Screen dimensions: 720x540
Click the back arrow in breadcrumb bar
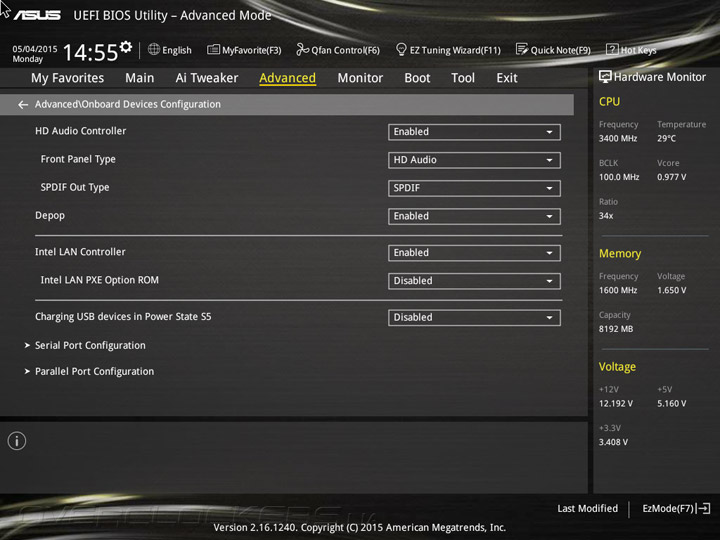tap(23, 105)
